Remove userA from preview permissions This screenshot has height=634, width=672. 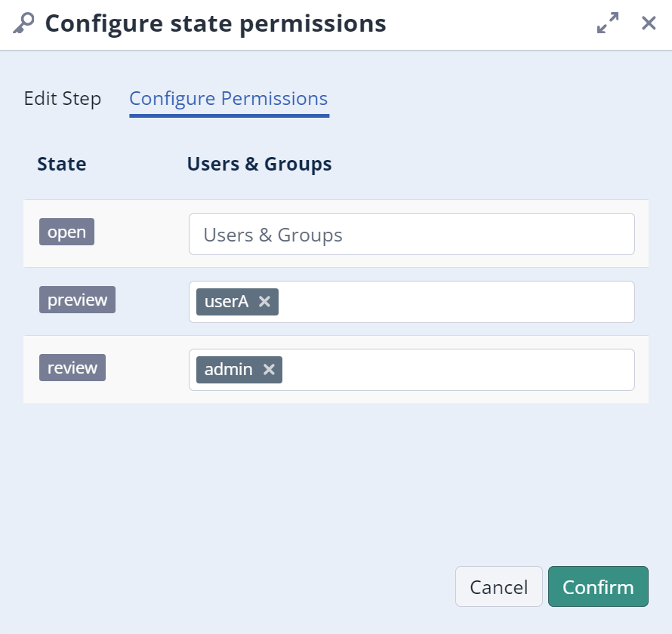(x=264, y=302)
